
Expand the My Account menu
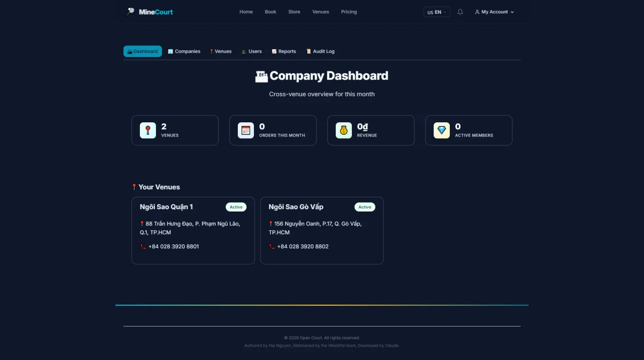click(x=494, y=12)
